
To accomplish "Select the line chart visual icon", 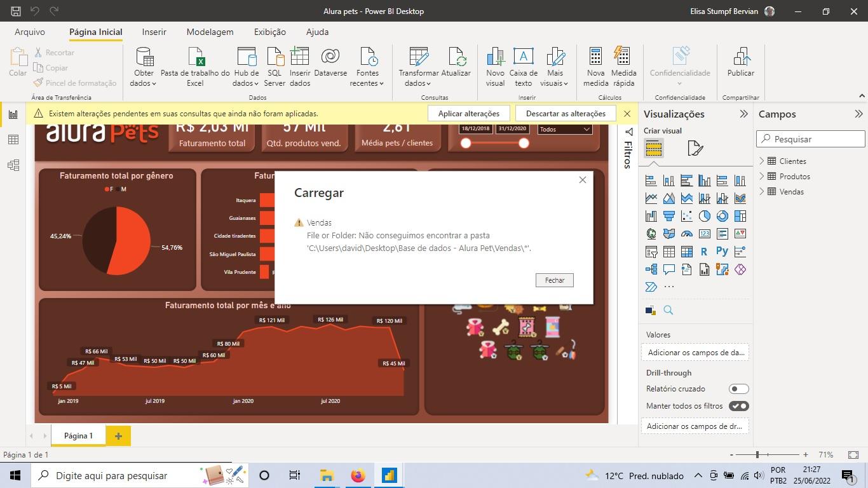I will tap(651, 199).
